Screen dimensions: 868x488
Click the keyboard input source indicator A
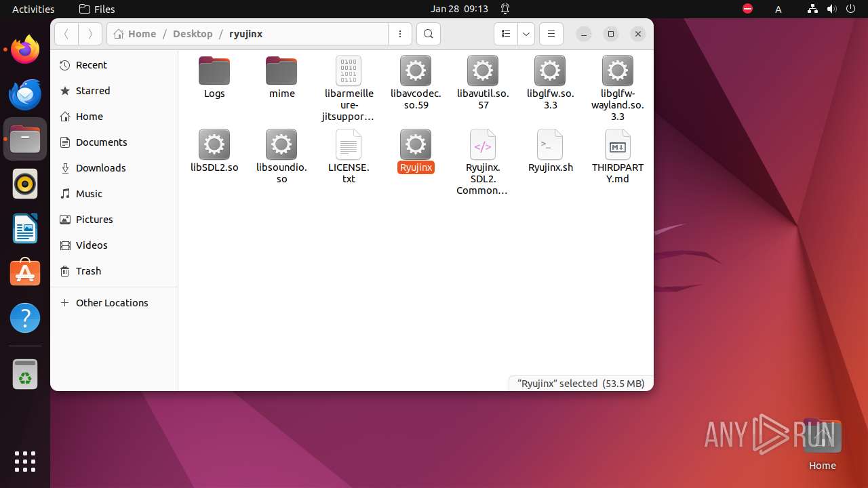(x=778, y=9)
